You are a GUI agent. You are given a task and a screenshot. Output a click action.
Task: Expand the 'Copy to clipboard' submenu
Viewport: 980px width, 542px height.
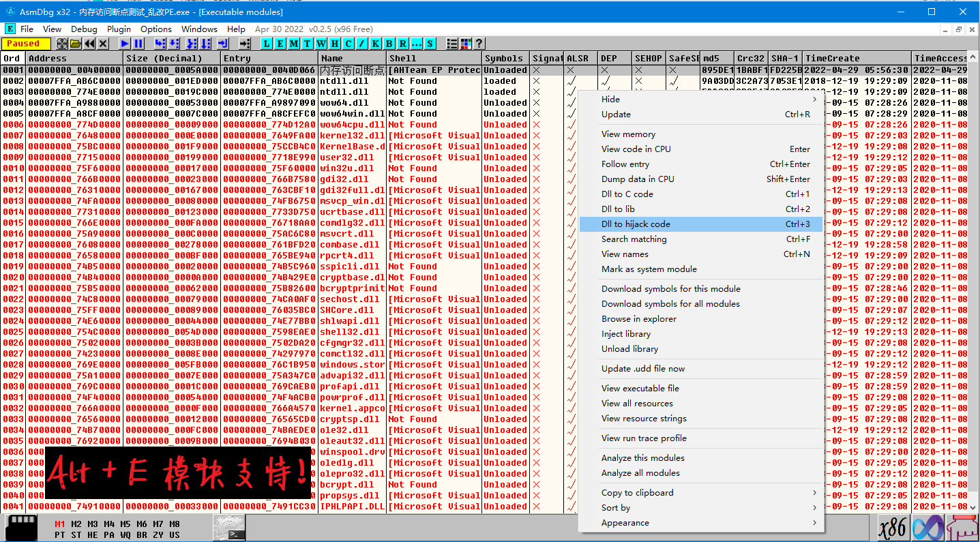point(701,493)
